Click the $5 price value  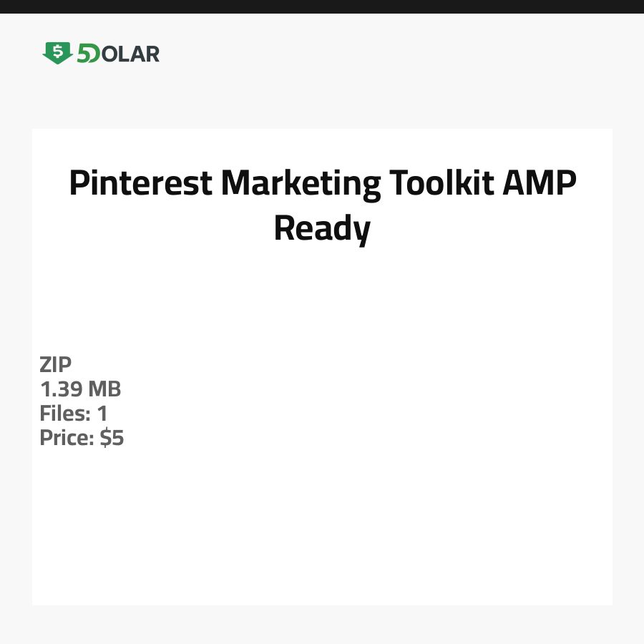coord(112,438)
